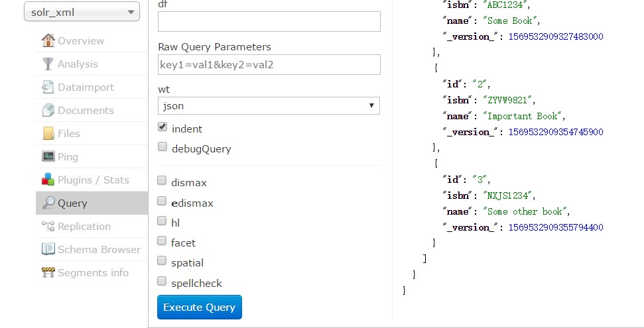Focus the Raw Query Parameters field

[269, 64]
